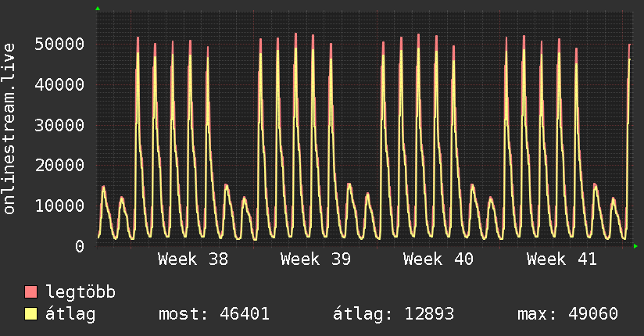The height and width of the screenshot is (336, 644).
Task: Click the Week 41 axis label
Action: click(561, 259)
